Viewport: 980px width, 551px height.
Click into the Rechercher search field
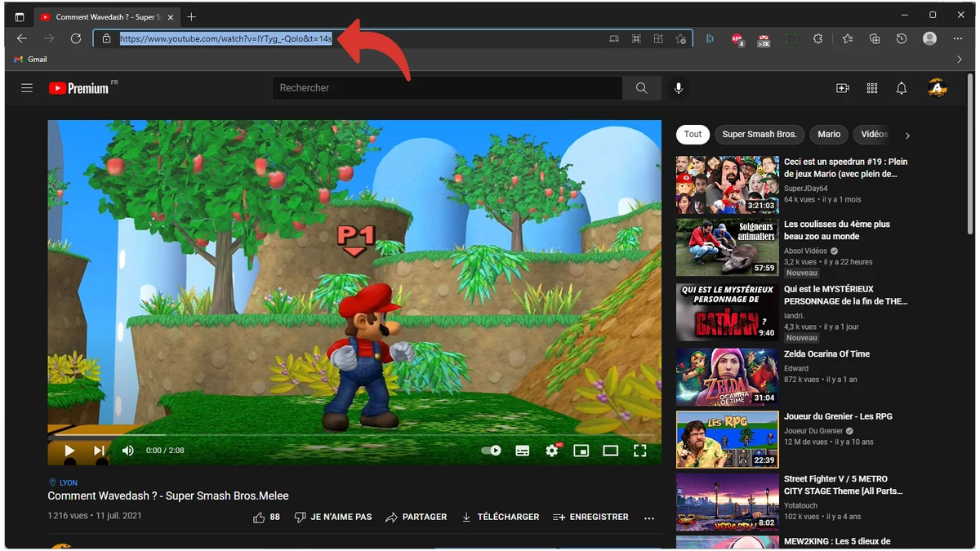pos(448,88)
